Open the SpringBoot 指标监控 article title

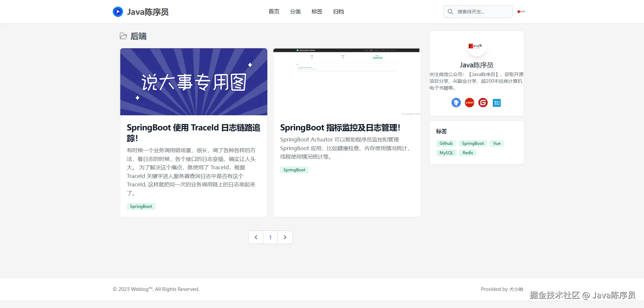340,128
